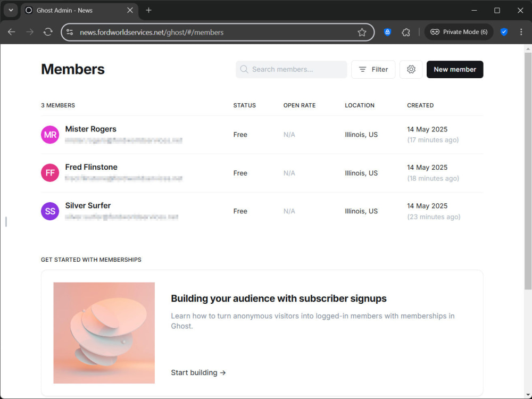Open Building your audience article heading
Screen dimensions: 532x399
tap(279, 298)
